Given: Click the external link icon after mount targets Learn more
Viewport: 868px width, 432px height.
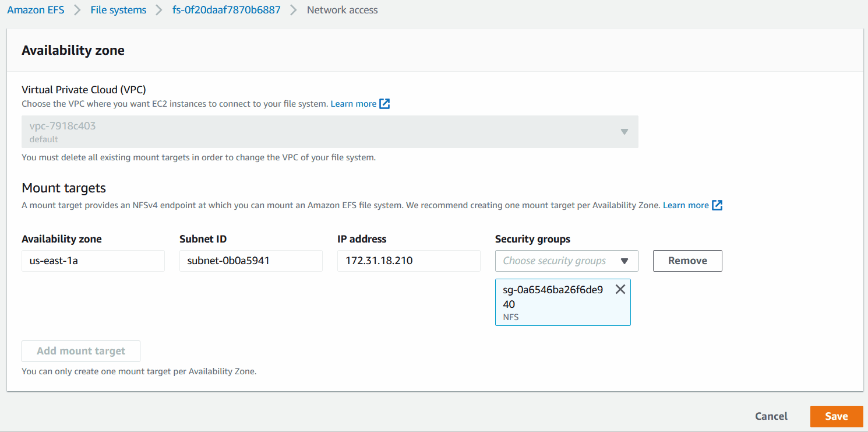Looking at the screenshot, I should click(717, 205).
